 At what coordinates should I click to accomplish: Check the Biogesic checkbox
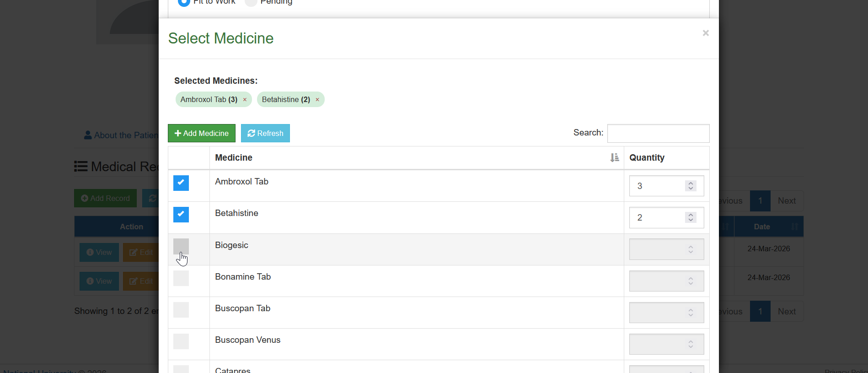[x=181, y=246]
